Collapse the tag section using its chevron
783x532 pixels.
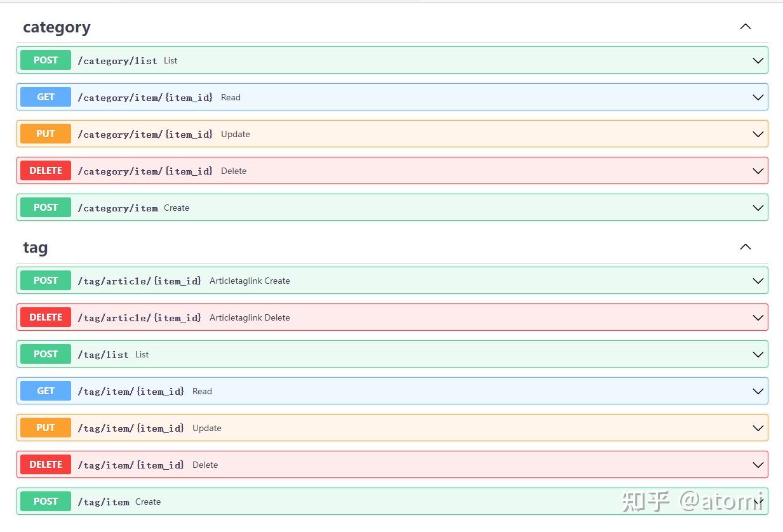pyautogui.click(x=745, y=247)
